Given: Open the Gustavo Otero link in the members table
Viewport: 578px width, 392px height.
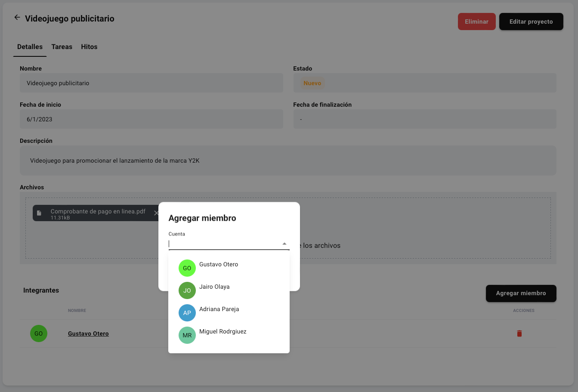Looking at the screenshot, I should 88,333.
